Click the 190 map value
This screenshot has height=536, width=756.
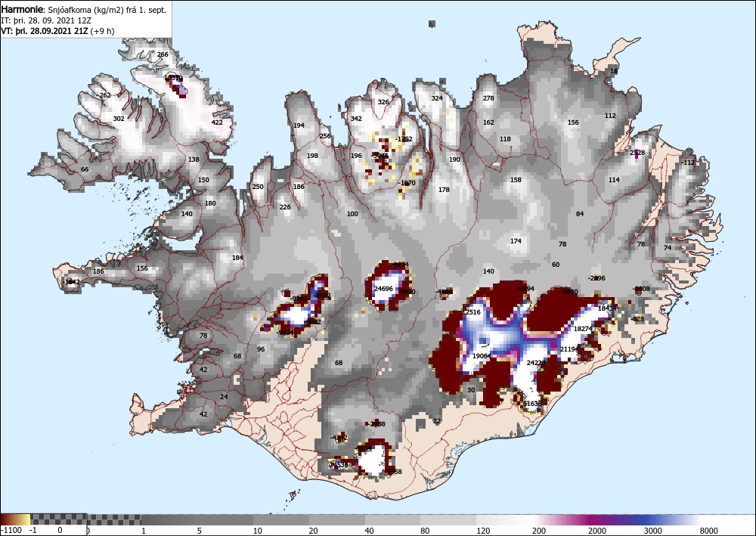(x=454, y=160)
